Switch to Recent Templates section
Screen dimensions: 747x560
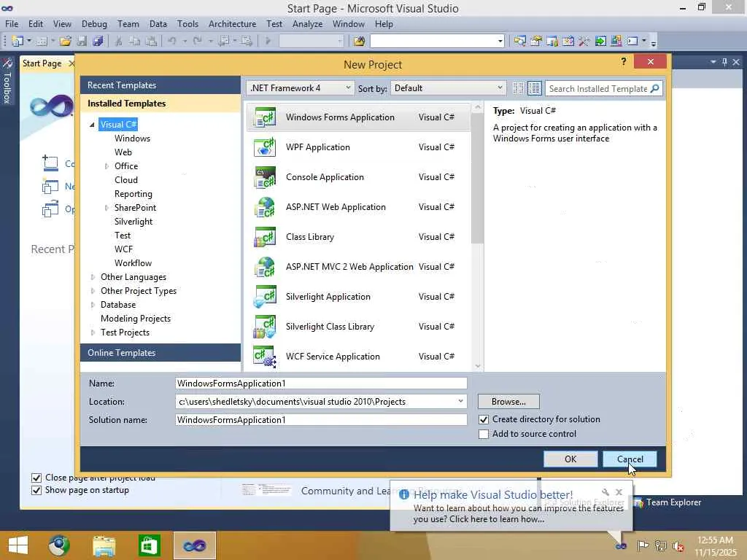pos(160,85)
